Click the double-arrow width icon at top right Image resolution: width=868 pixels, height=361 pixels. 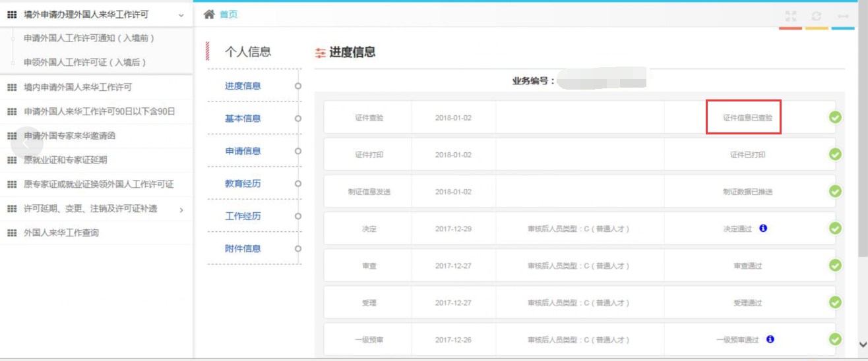coord(842,16)
